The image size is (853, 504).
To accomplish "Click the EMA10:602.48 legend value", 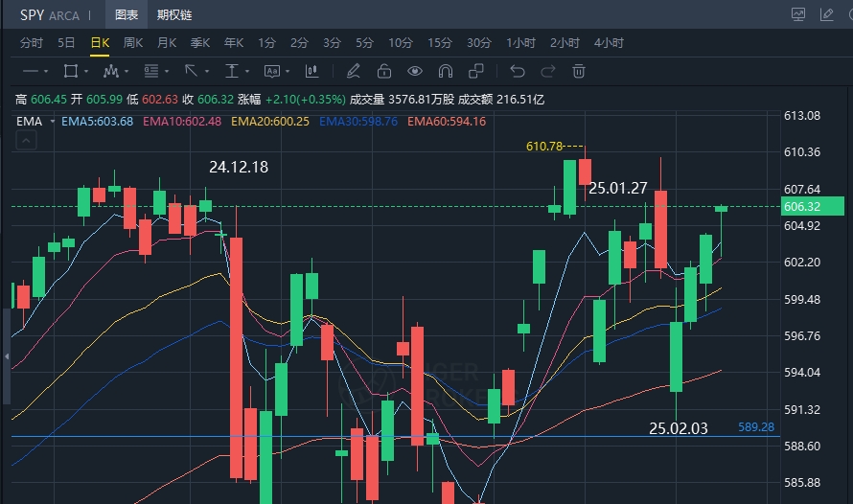I will (x=182, y=122).
